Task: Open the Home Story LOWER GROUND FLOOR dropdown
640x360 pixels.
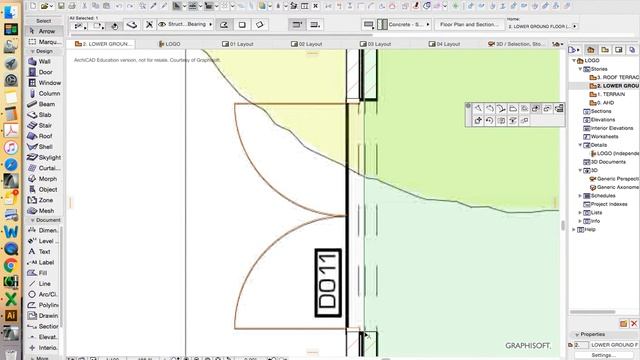Action: pyautogui.click(x=542, y=26)
